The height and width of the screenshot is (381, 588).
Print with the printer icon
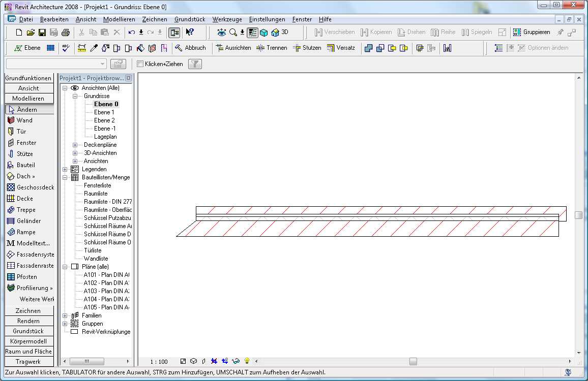[65, 33]
